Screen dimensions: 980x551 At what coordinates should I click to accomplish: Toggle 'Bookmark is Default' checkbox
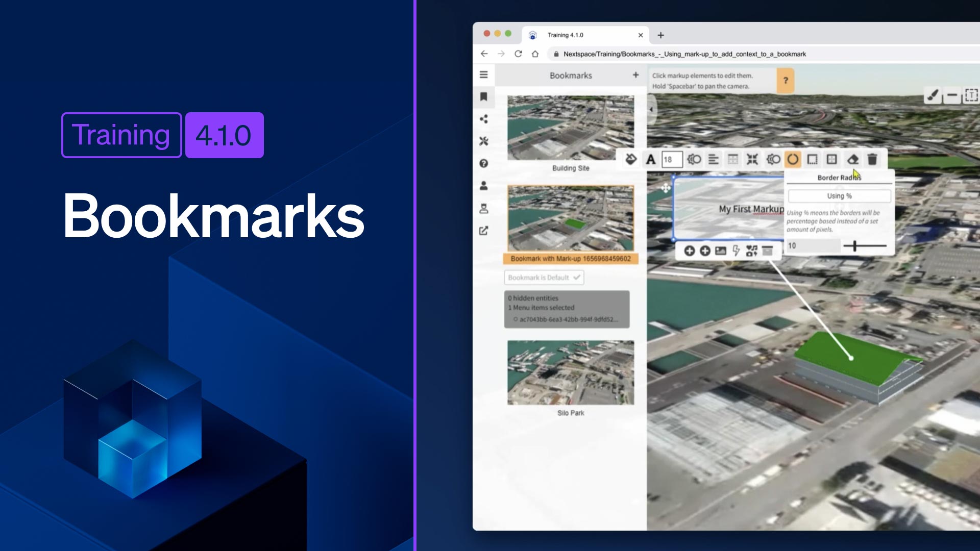(544, 278)
